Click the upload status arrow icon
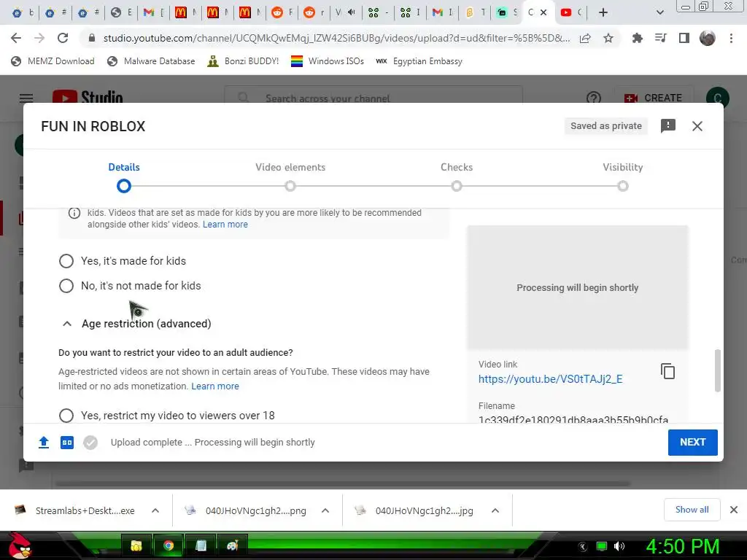 point(44,443)
